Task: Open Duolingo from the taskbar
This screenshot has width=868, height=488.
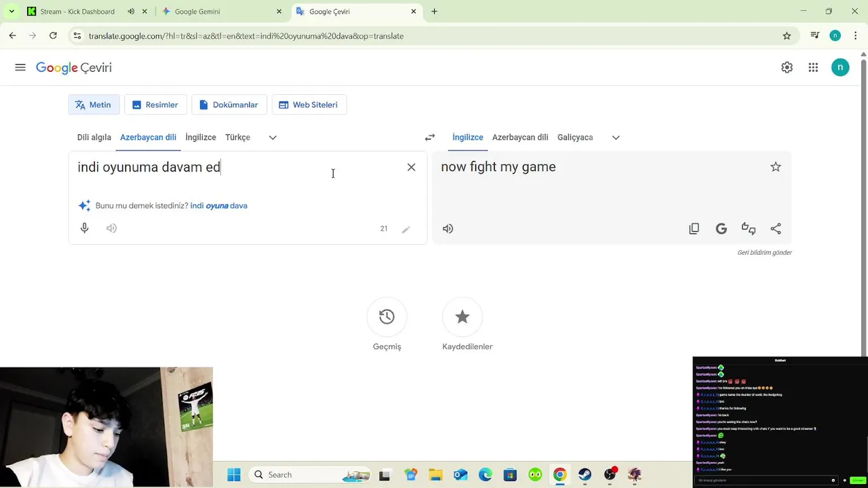Action: click(x=536, y=475)
